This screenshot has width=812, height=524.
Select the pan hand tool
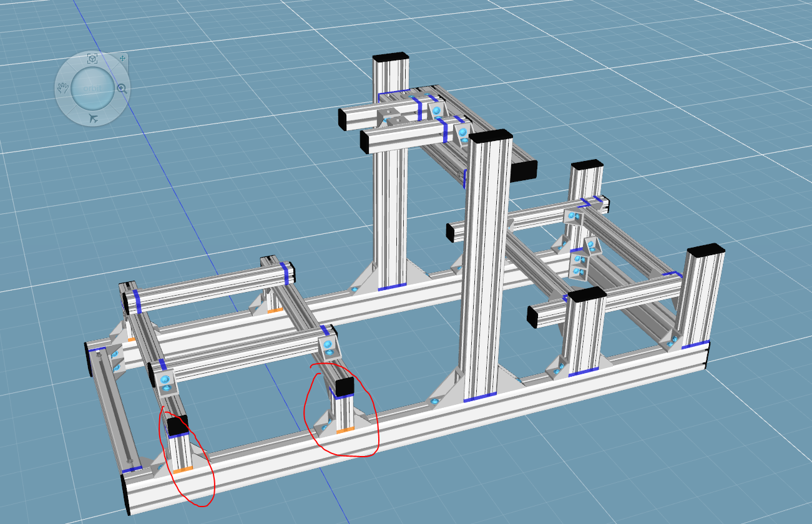click(62, 89)
